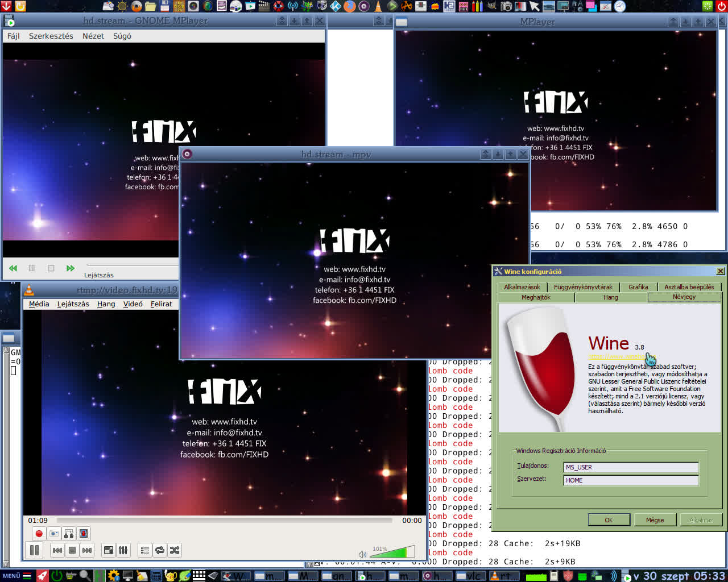Viewport: 728px width, 582px height.
Task: Click GNOME MPlayer fast-forward button
Action: [71, 268]
